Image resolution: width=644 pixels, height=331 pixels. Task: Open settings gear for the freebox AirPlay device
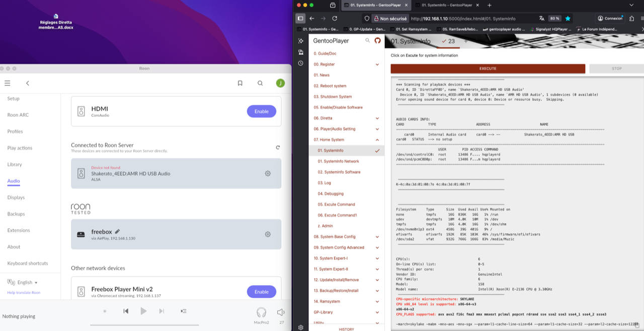(268, 234)
